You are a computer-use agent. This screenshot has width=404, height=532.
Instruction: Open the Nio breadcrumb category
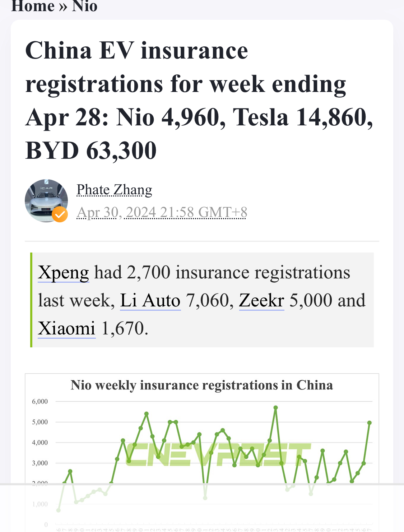85,6
